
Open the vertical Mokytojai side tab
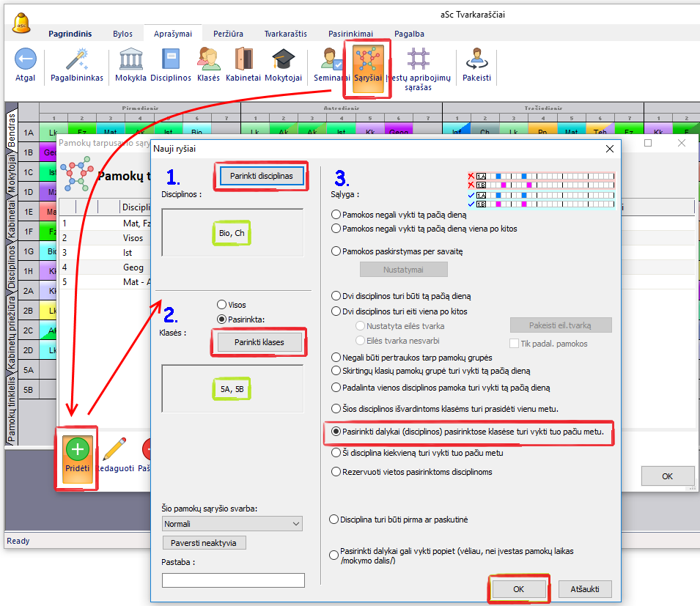click(x=11, y=173)
